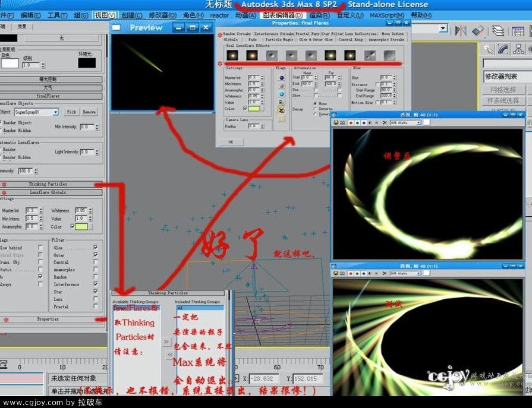Open RGB Alpha dropdown in lower render window

[418, 273]
